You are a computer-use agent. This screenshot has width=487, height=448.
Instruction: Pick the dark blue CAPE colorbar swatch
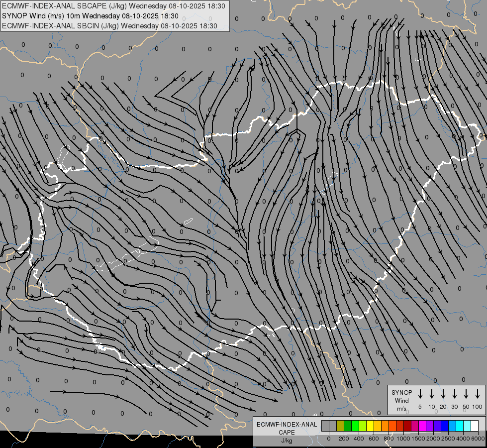click(x=445, y=426)
